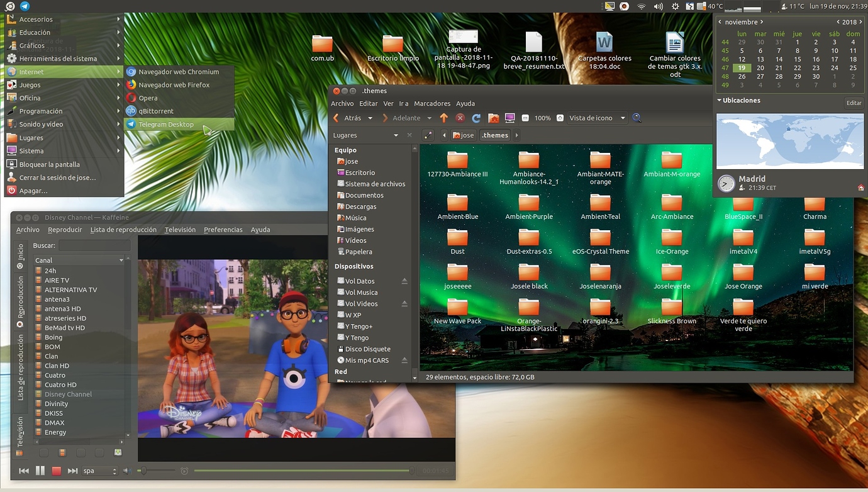Screen dimensions: 868x492
Task: Open Marcadores menu in file manager
Action: pyautogui.click(x=432, y=103)
